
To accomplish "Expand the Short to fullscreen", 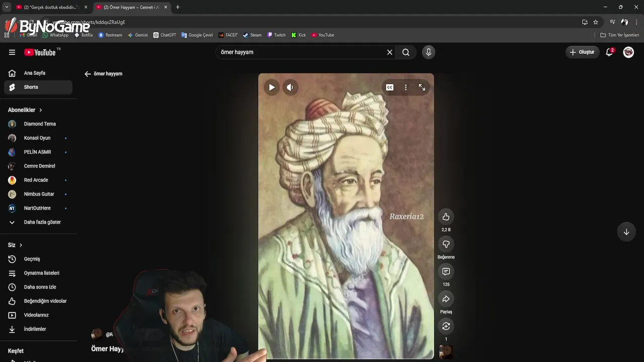I will (x=422, y=87).
